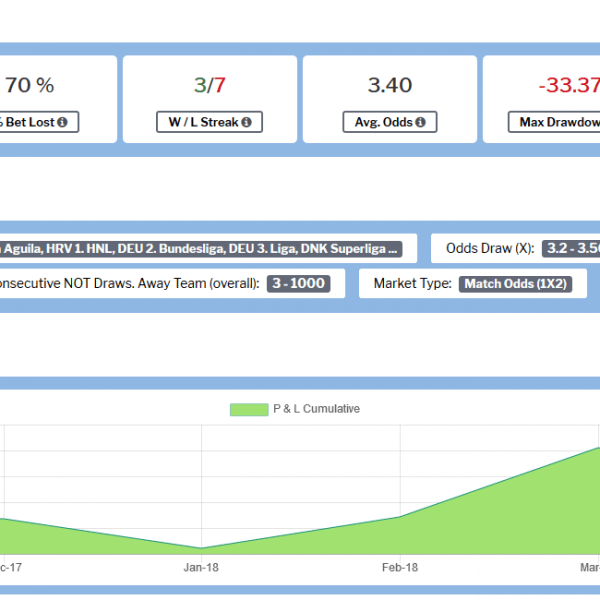This screenshot has width=600, height=600.
Task: Click info icon beside Bet Lost
Action: pyautogui.click(x=62, y=122)
